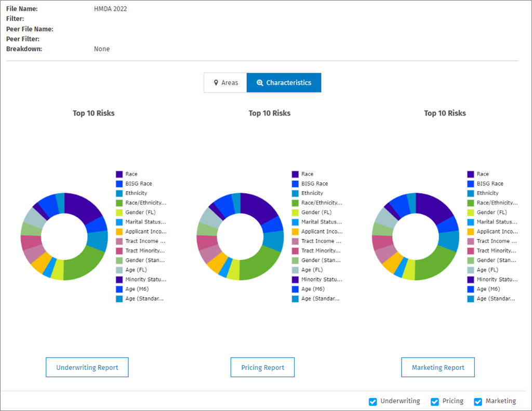Open the Underwriting Report
The width and height of the screenshot is (532, 411).
coord(87,367)
